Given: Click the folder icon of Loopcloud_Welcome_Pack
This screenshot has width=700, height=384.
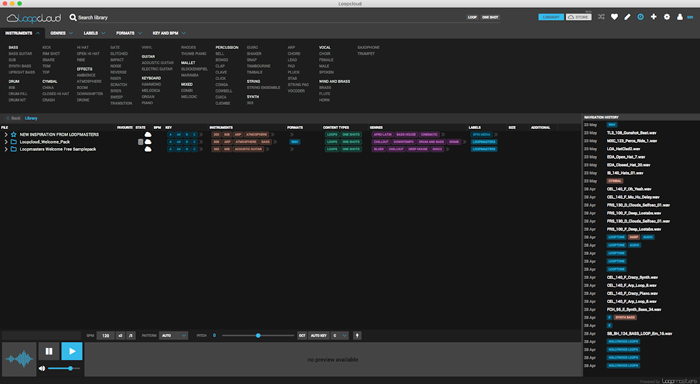Looking at the screenshot, I should coord(13,142).
